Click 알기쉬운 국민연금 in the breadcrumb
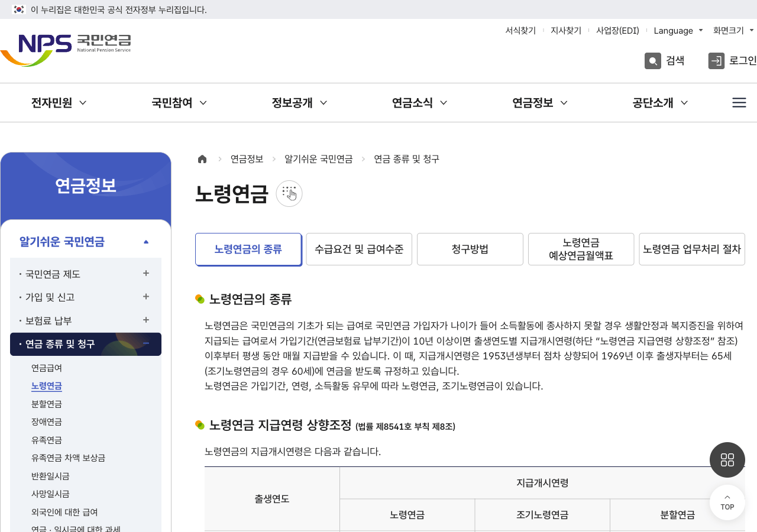 [319, 159]
